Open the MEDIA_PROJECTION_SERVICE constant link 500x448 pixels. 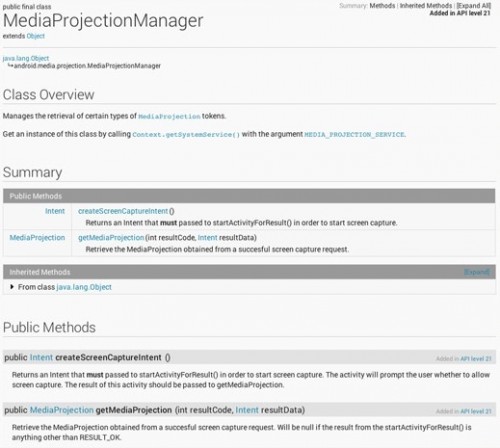(x=354, y=135)
